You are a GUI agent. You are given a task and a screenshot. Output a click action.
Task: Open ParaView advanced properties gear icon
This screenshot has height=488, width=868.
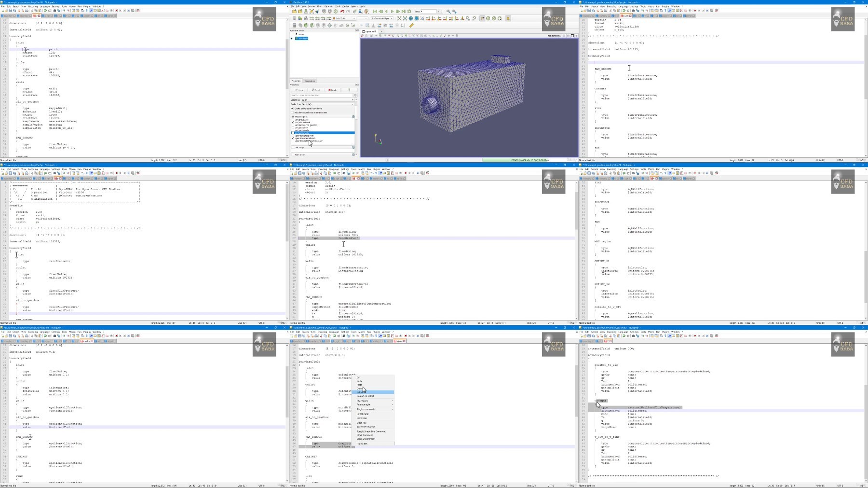355,95
